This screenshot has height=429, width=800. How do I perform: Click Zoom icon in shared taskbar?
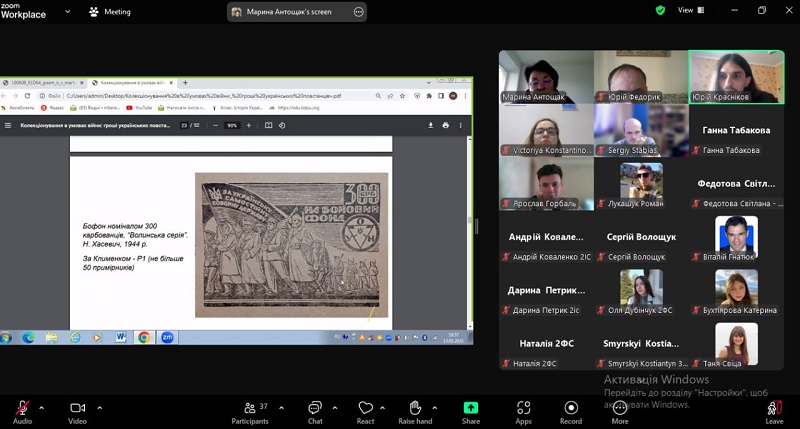[167, 337]
